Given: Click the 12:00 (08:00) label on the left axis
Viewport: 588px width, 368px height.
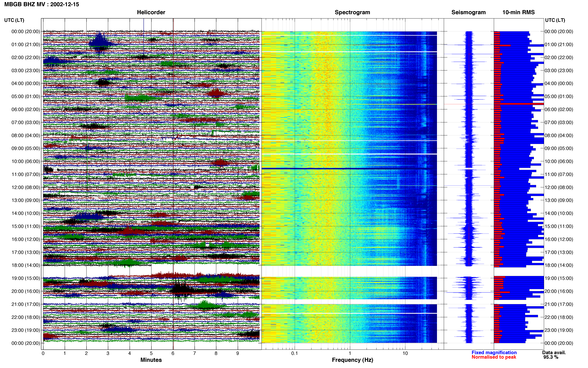Looking at the screenshot, I should pyautogui.click(x=26, y=187).
